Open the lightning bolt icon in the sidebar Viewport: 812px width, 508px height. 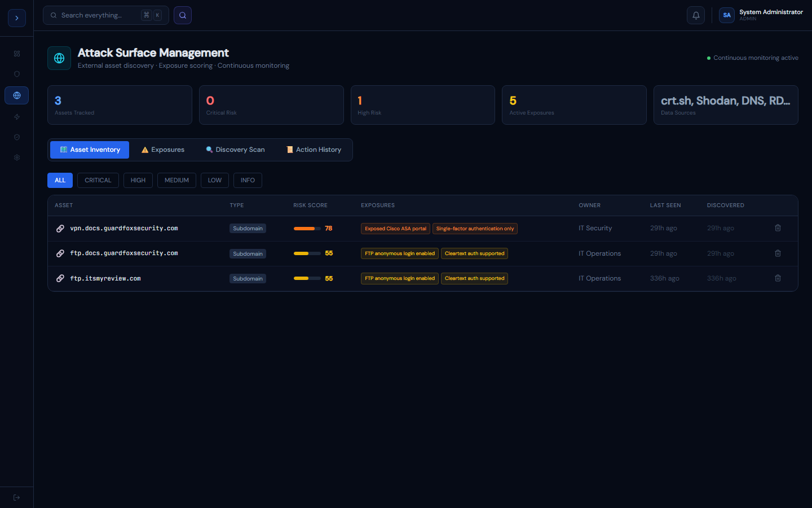(x=17, y=117)
